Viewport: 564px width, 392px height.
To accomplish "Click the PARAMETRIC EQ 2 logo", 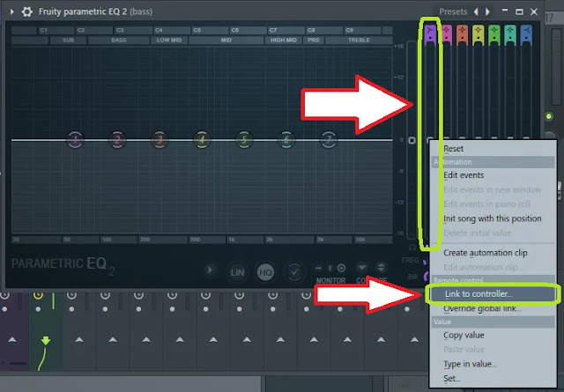I will click(63, 266).
